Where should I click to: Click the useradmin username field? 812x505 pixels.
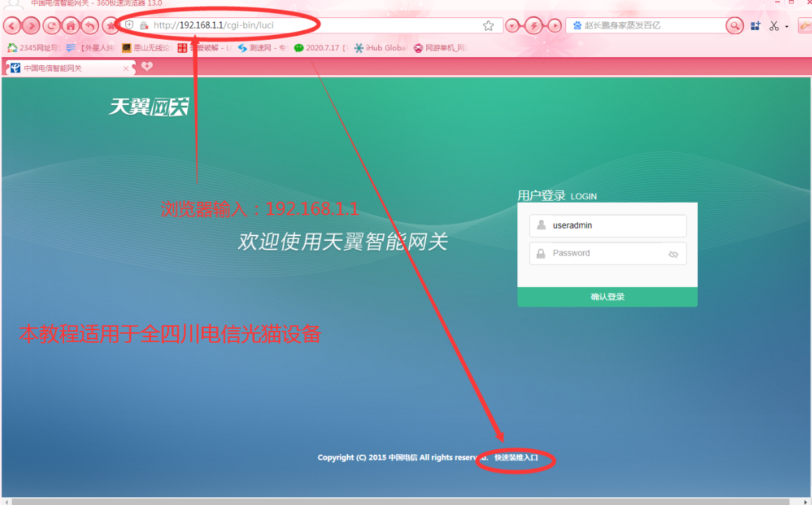(x=608, y=226)
